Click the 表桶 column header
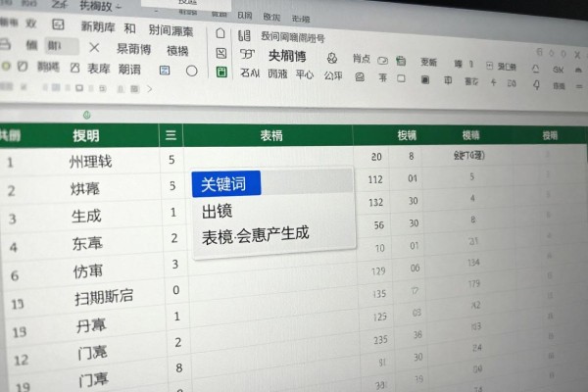This screenshot has width=588, height=392. 271,135
